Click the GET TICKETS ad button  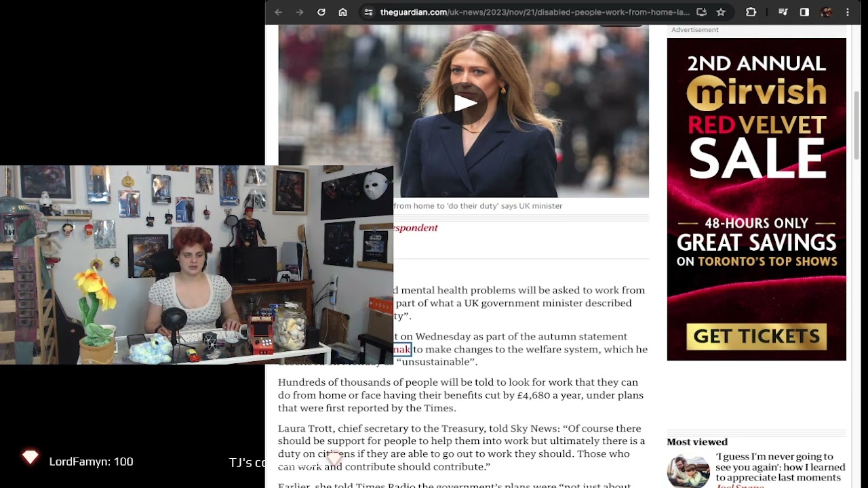click(x=757, y=337)
